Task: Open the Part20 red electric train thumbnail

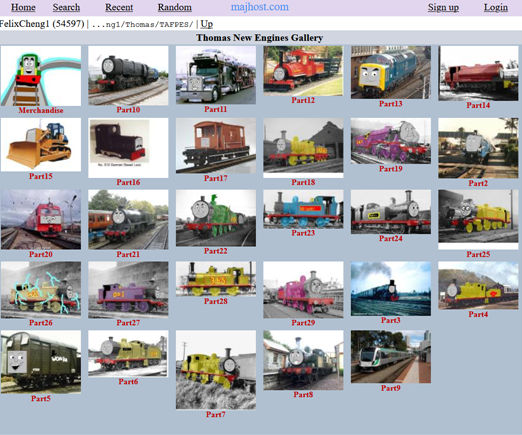Action: [x=41, y=220]
